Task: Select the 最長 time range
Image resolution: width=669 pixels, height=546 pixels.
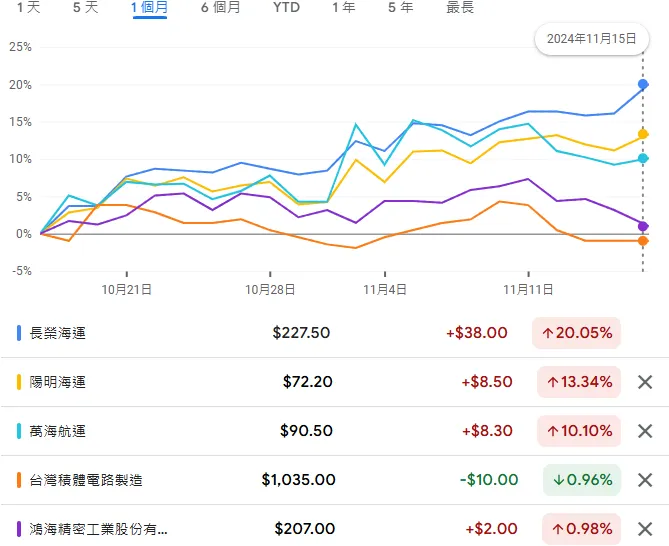Action: pos(460,7)
